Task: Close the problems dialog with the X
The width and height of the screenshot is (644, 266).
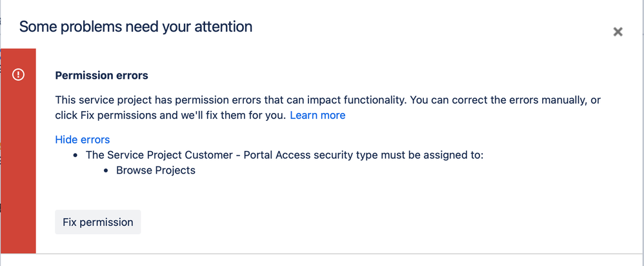Action: point(618,32)
